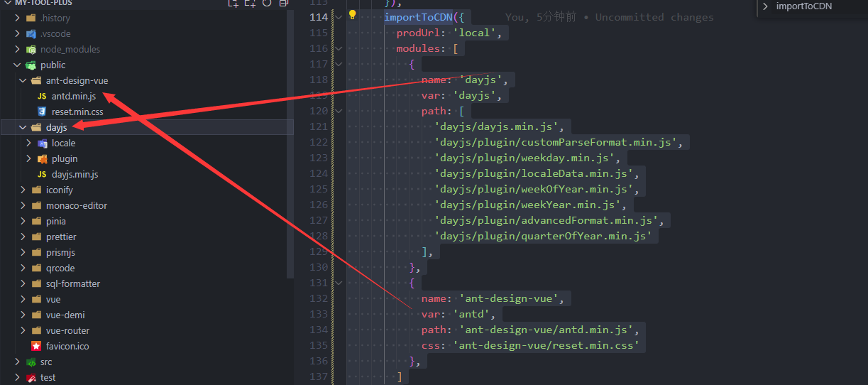
Task: Collapse all folders in explorer
Action: [283, 3]
